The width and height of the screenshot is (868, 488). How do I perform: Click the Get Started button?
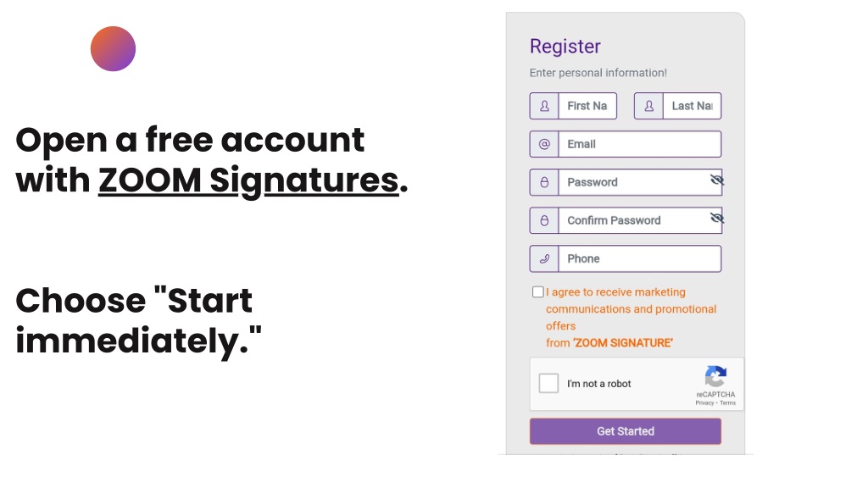click(x=625, y=431)
